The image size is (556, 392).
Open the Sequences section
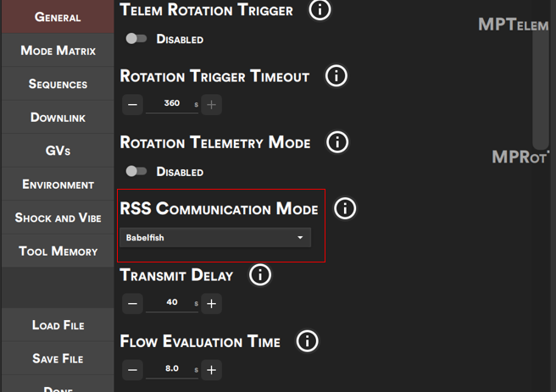pos(58,84)
